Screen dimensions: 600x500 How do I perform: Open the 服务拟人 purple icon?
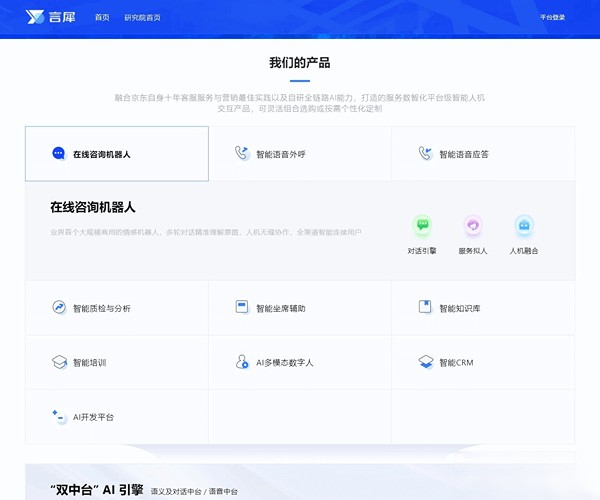coord(473,226)
